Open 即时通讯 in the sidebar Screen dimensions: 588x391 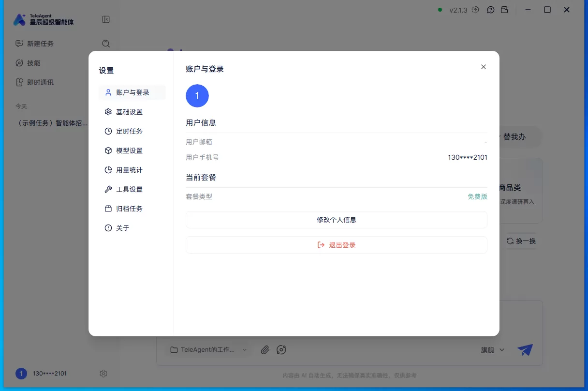pos(34,82)
